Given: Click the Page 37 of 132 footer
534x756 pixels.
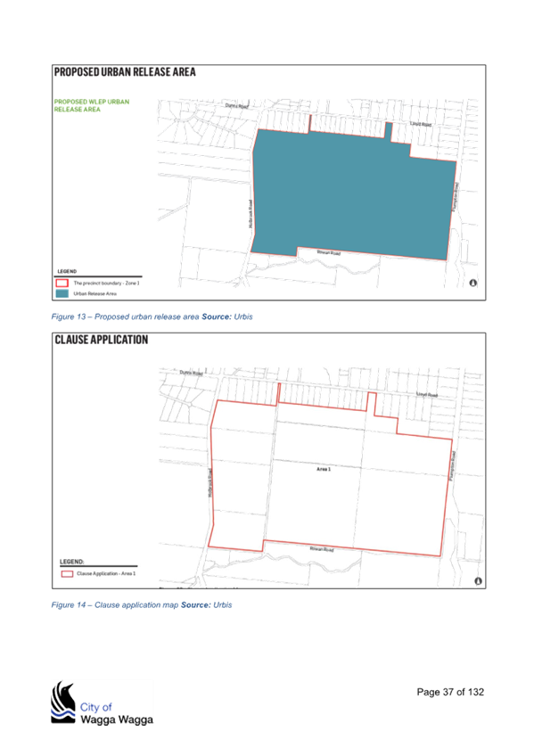Looking at the screenshot, I should click(450, 692).
